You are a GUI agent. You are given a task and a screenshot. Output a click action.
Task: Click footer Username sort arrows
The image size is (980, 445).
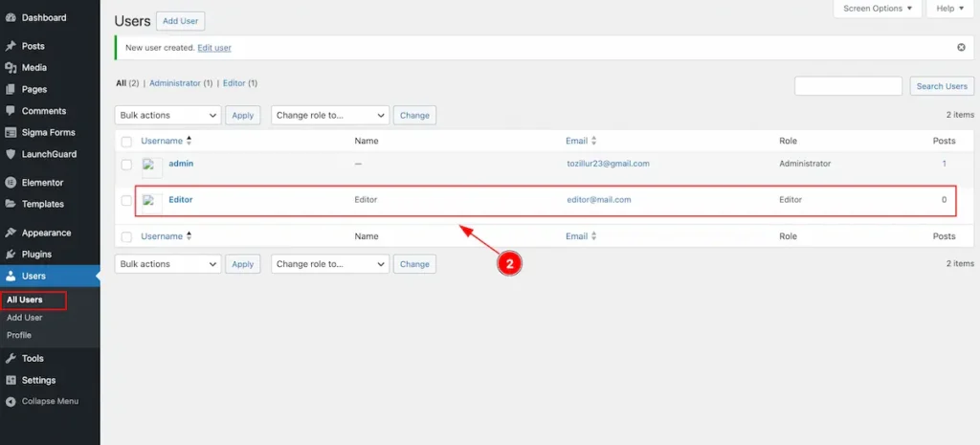coord(189,236)
